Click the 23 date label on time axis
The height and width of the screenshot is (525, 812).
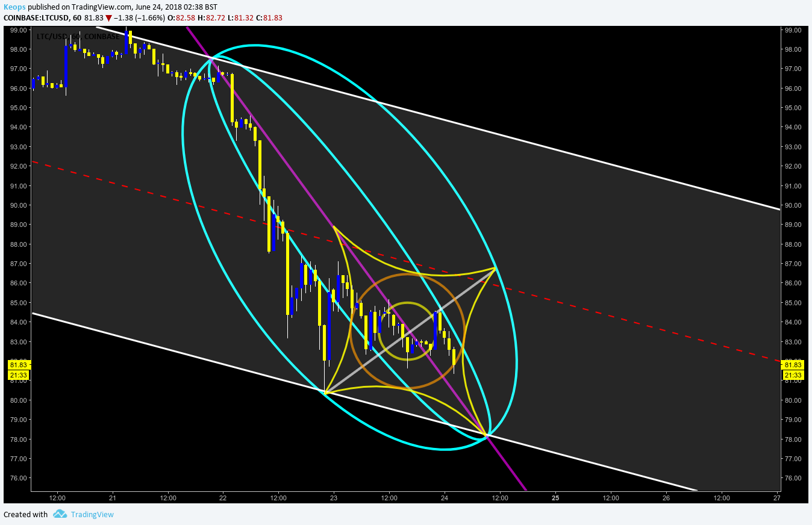pos(334,498)
